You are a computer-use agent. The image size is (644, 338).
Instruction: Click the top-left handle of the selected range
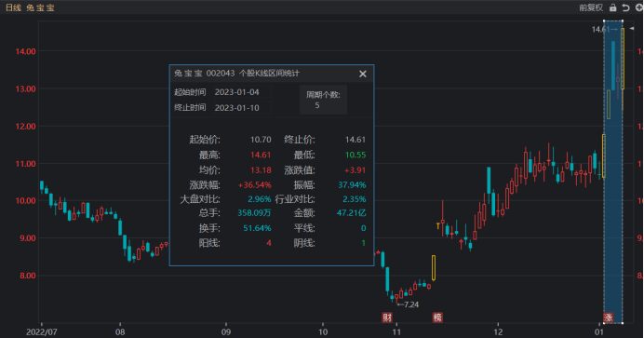click(604, 20)
